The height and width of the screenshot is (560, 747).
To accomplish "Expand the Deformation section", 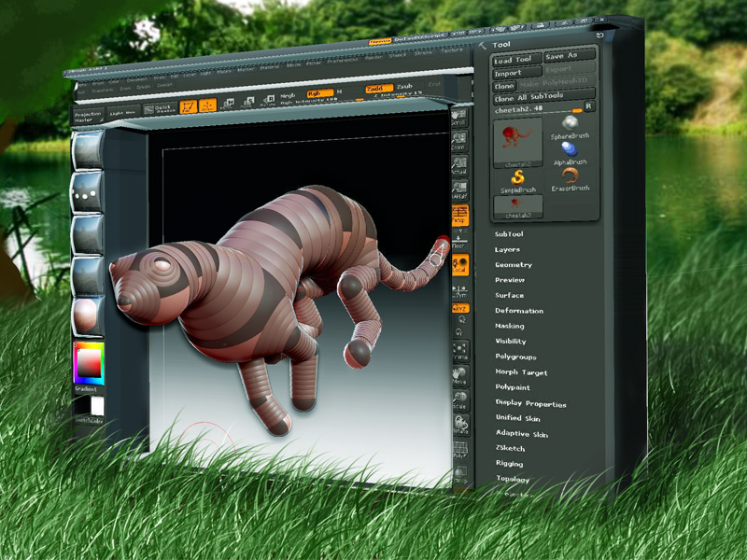I will click(519, 311).
